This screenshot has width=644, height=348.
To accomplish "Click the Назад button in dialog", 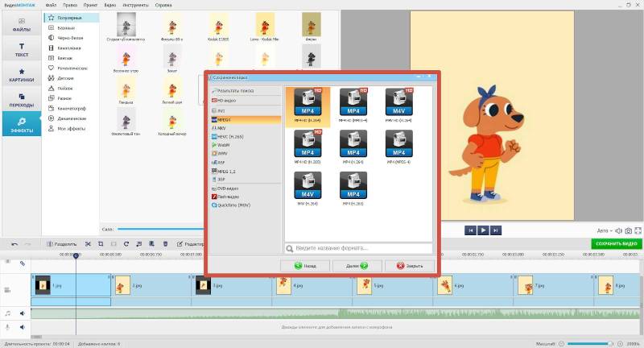I will point(305,266).
